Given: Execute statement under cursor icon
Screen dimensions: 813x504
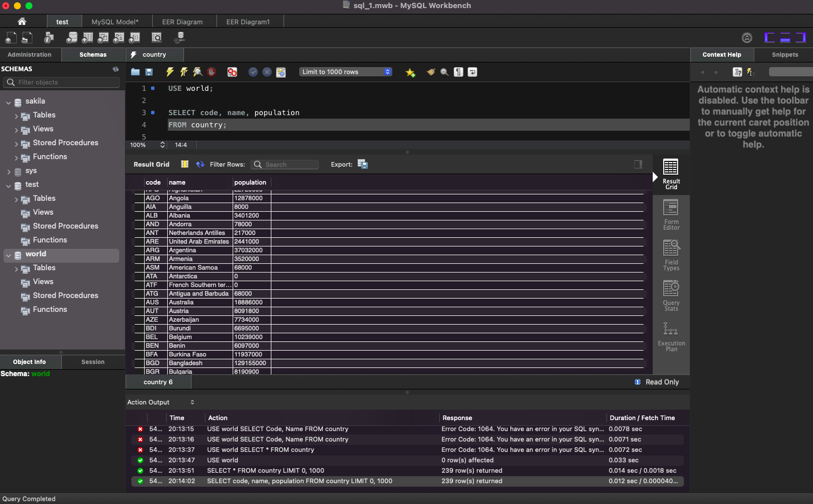Looking at the screenshot, I should (x=184, y=72).
